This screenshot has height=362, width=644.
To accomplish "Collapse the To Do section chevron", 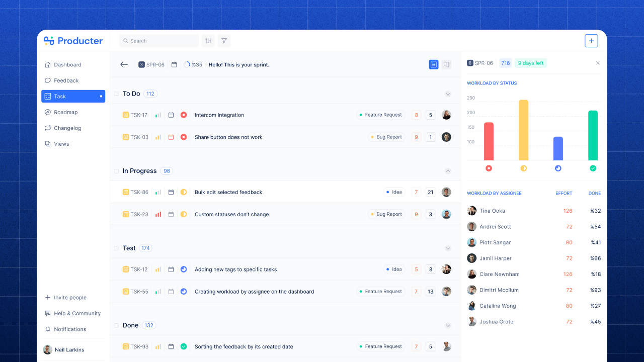I will (448, 94).
